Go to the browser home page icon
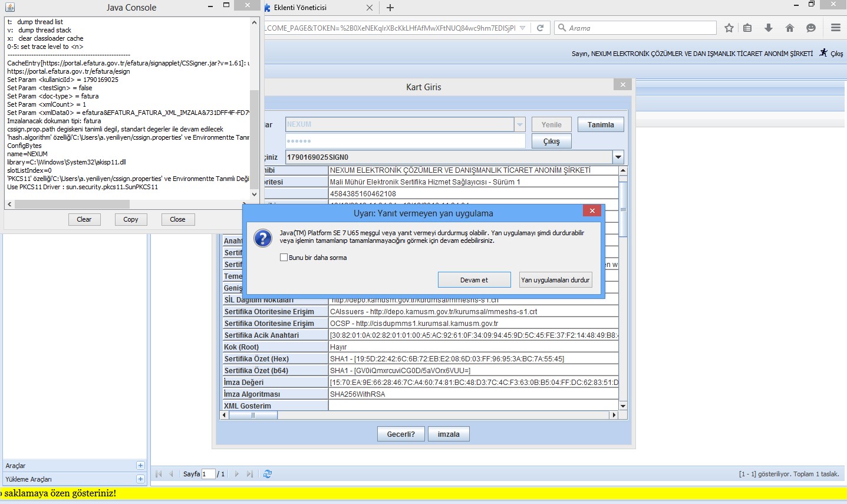Viewport: 847px width, 504px height. (790, 28)
